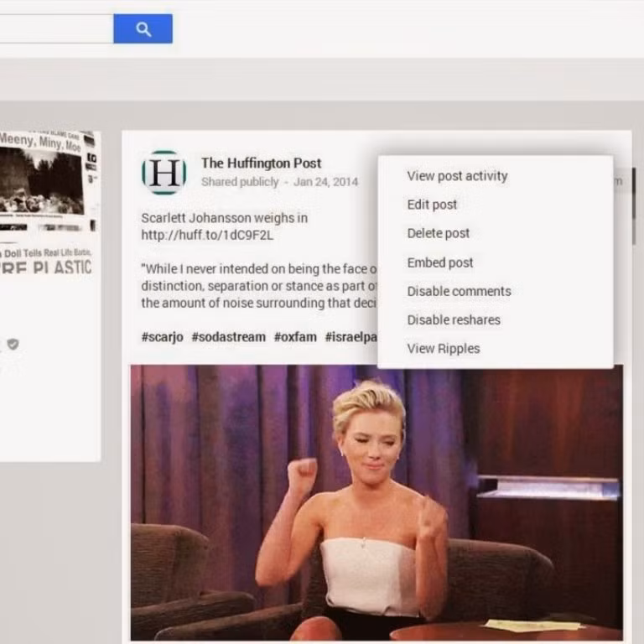The image size is (644, 644).
Task: Click into the search text field
Action: 55,29
